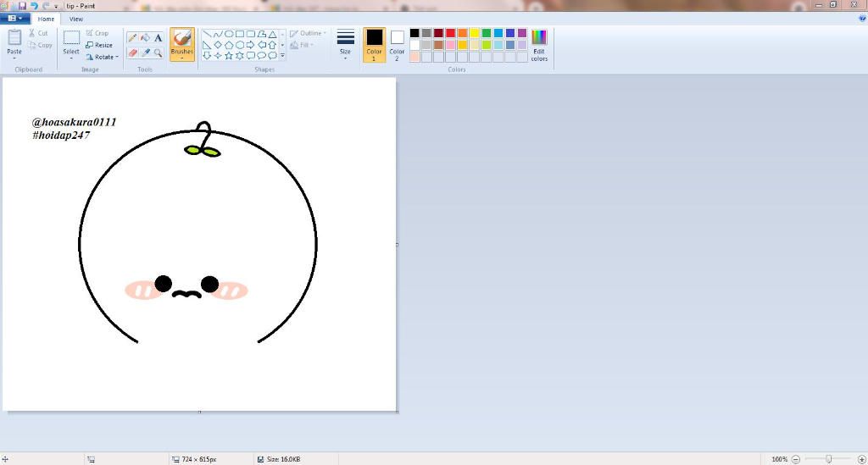The width and height of the screenshot is (868, 465).
Task: Choose the Oval shape
Action: tap(229, 34)
